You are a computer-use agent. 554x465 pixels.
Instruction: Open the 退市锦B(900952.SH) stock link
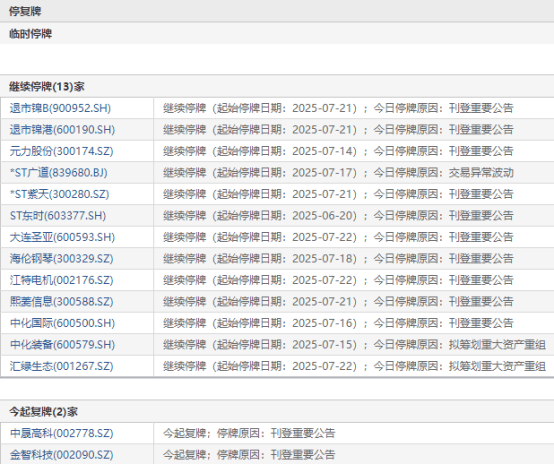[60, 108]
